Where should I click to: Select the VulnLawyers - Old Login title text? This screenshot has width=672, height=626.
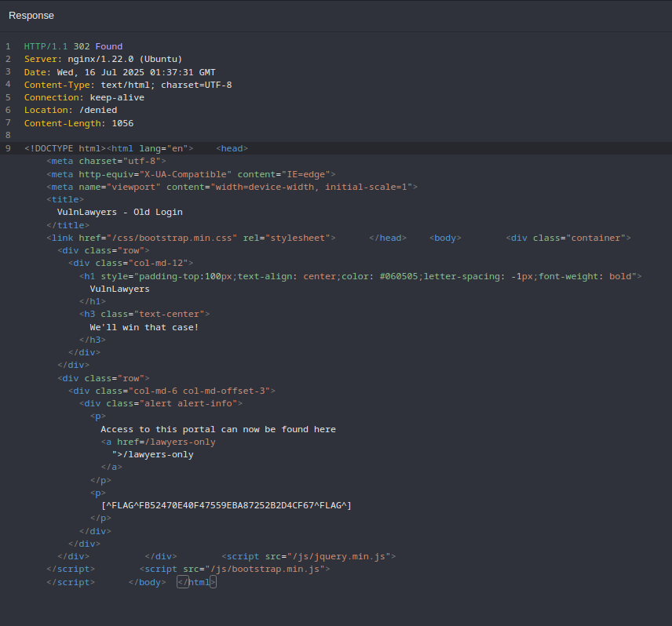click(x=119, y=212)
